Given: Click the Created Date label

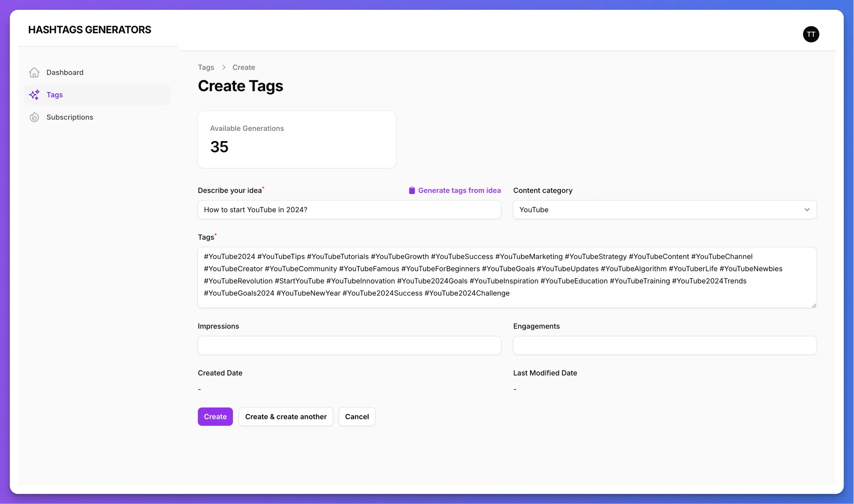Looking at the screenshot, I should [220, 373].
